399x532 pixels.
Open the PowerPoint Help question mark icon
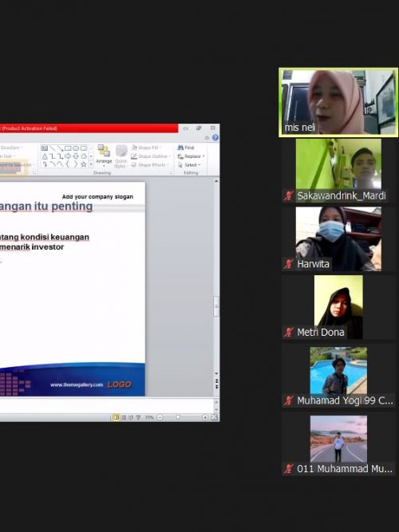click(x=215, y=137)
